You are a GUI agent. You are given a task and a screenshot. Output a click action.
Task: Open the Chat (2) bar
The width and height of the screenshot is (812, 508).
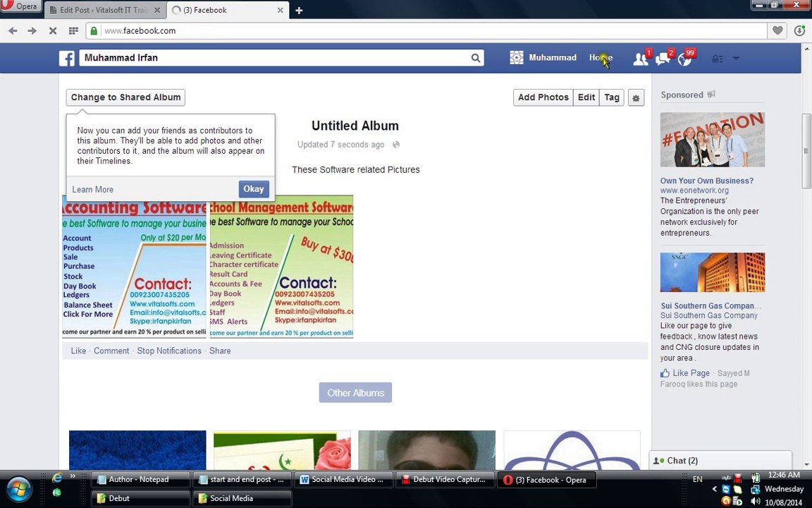click(720, 460)
